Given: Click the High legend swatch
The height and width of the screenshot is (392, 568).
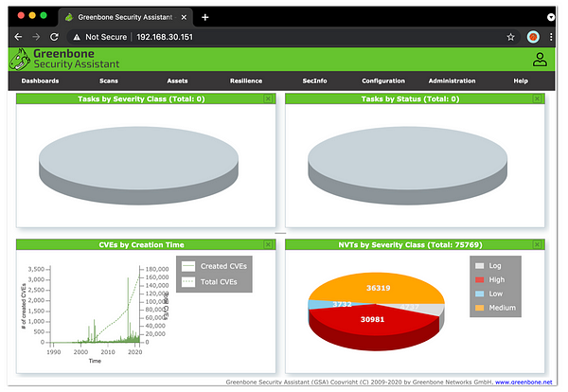Looking at the screenshot, I should (479, 279).
